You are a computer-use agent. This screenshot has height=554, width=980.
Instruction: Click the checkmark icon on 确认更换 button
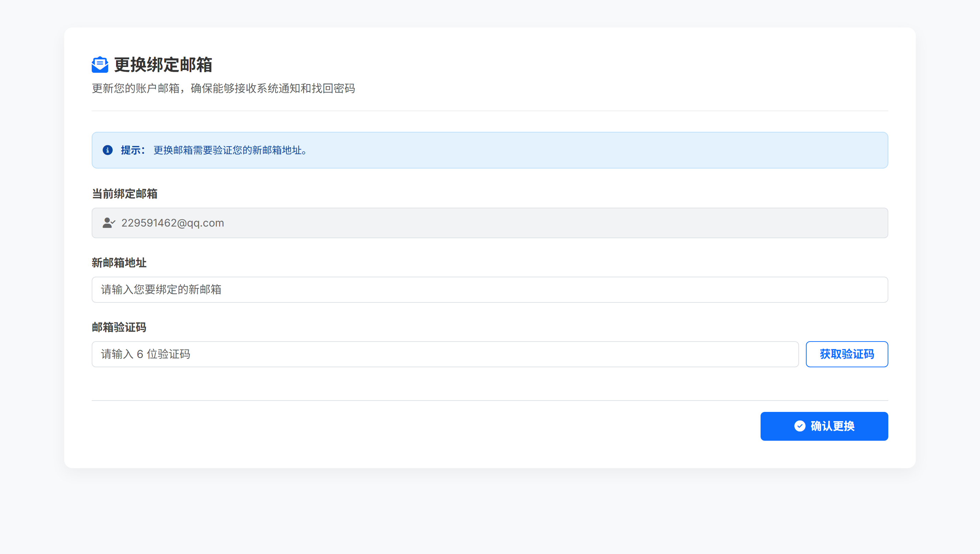800,426
